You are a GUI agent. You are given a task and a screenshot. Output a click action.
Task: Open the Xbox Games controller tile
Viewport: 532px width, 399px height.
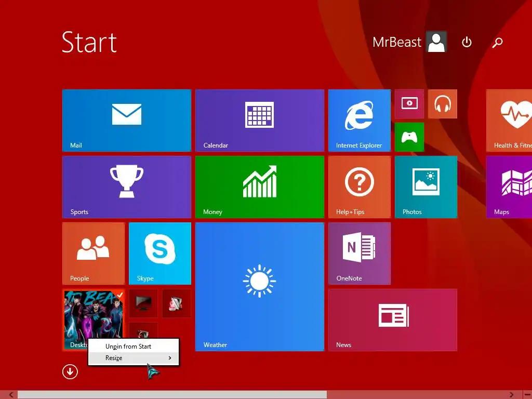tap(409, 137)
